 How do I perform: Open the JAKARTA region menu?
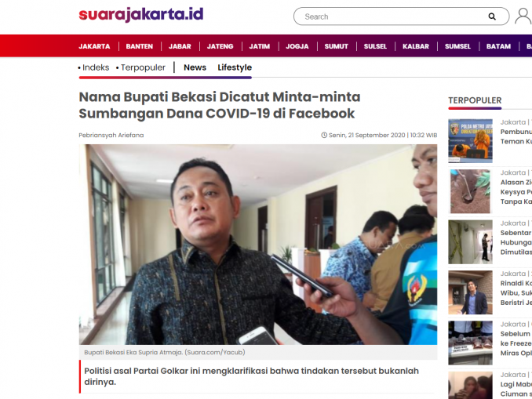(94, 46)
